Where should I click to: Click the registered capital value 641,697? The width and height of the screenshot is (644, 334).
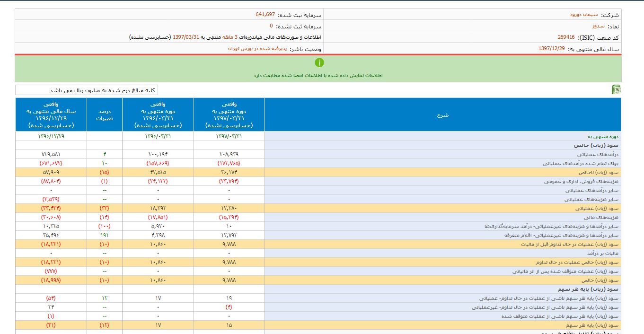[x=265, y=15]
